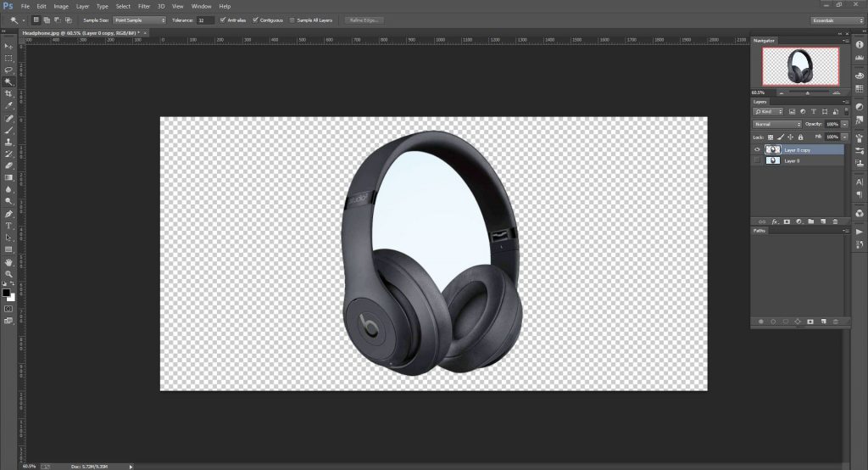Select the Hand tool
This screenshot has height=470, width=868.
click(8, 262)
